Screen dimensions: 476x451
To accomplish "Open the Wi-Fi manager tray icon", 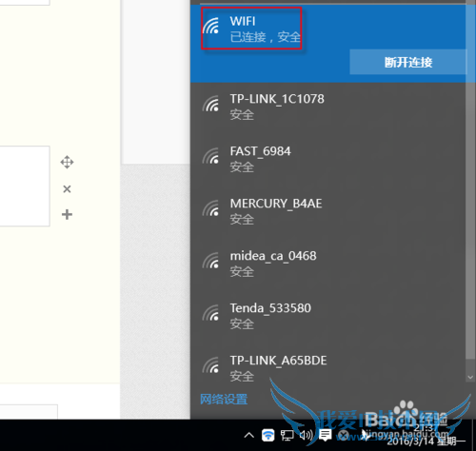I will pyautogui.click(x=268, y=435).
